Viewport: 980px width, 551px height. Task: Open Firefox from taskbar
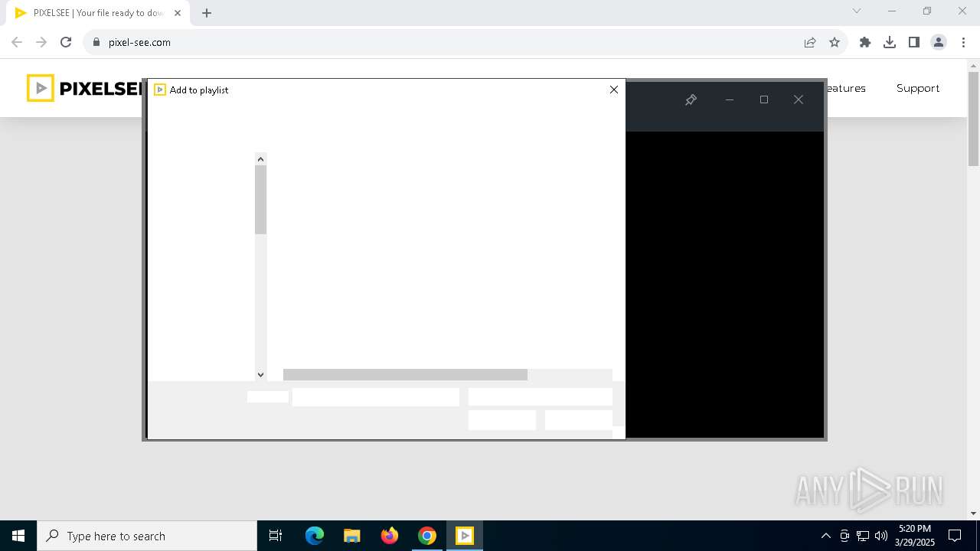[390, 536]
